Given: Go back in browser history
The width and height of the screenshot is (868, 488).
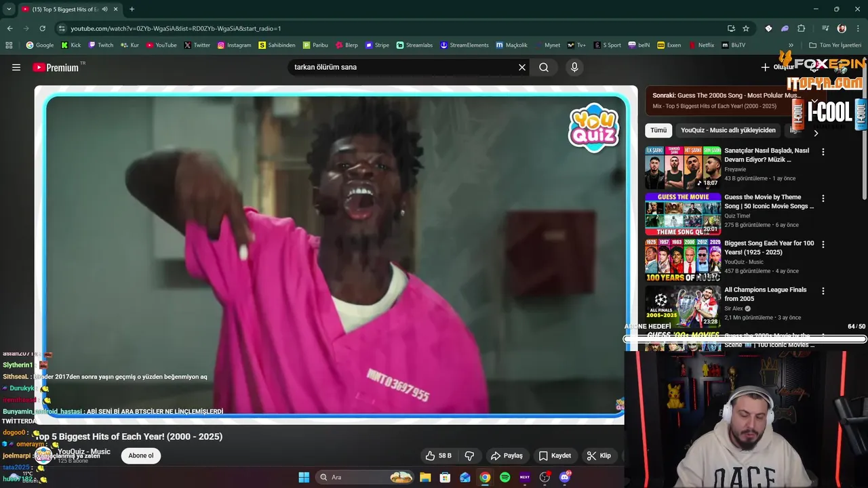Looking at the screenshot, I should click(x=9, y=28).
